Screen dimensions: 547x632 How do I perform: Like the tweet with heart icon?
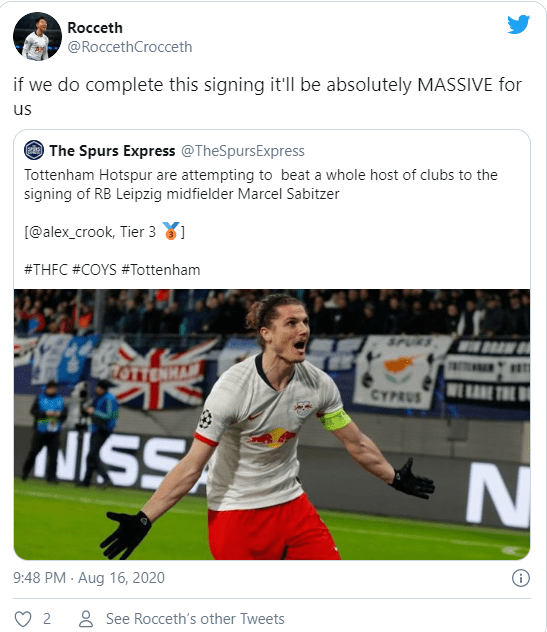[x=23, y=619]
